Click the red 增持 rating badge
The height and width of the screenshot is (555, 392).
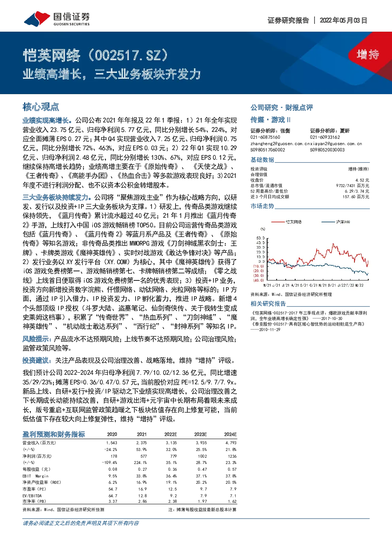(367, 54)
